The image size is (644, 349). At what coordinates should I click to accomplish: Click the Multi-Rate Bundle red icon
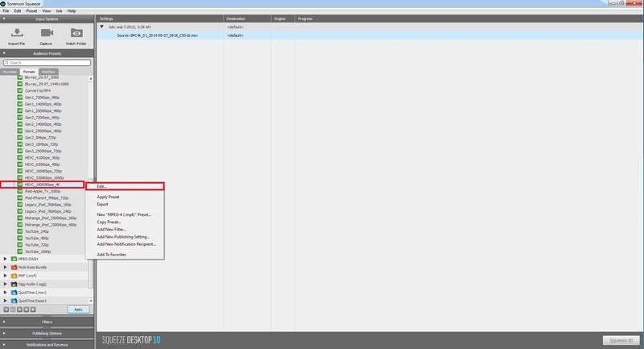14,268
